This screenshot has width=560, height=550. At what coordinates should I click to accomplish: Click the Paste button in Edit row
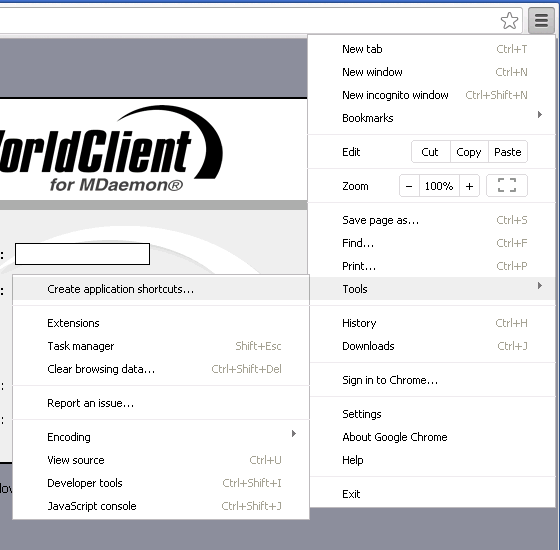click(x=508, y=152)
